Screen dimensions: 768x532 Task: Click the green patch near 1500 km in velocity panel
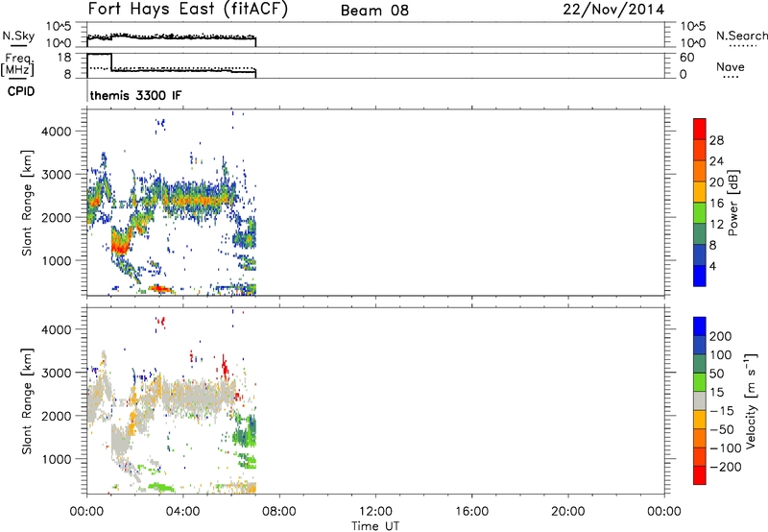point(244,436)
